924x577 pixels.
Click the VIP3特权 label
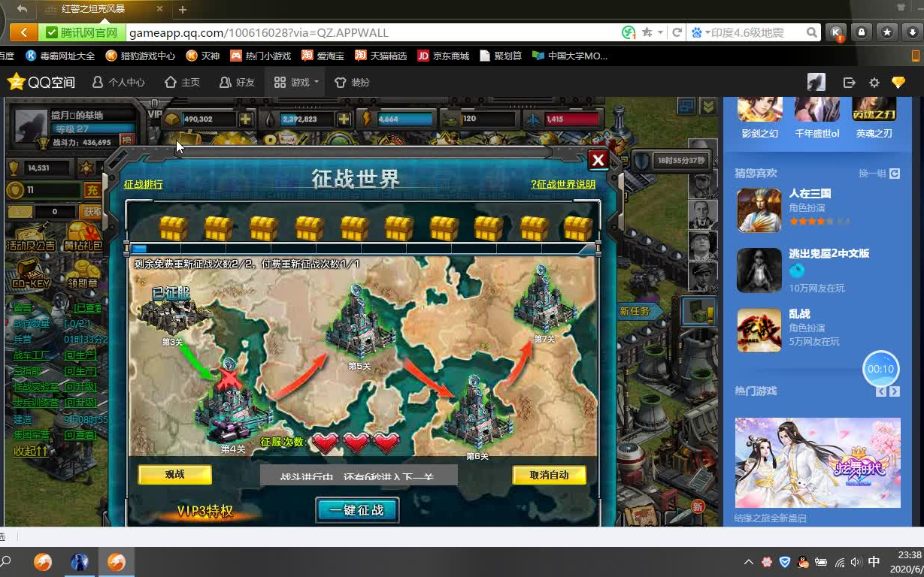pyautogui.click(x=205, y=512)
